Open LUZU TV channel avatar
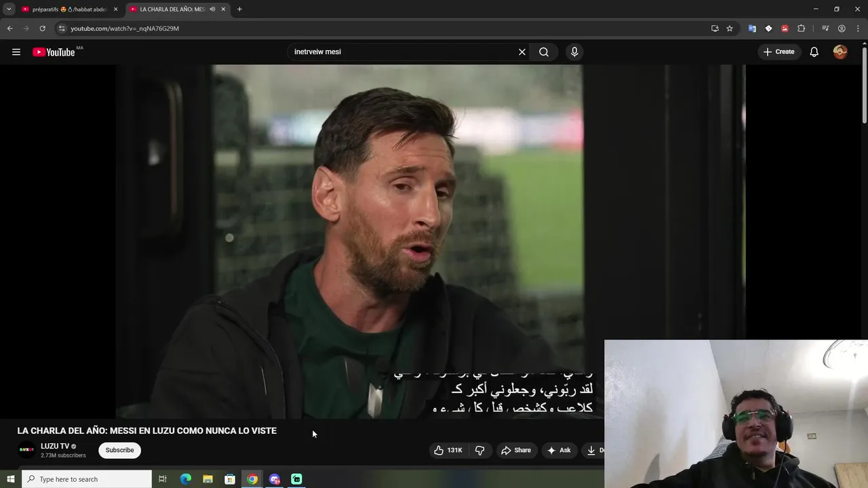Screen dimensions: 868x488 [x=26, y=450]
